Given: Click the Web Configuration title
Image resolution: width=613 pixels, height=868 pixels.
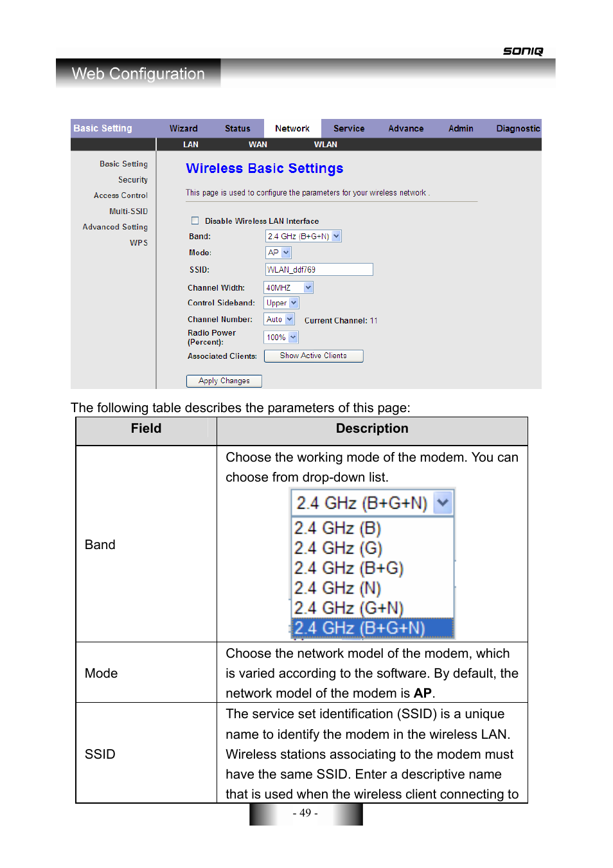Looking at the screenshot, I should [x=138, y=74].
